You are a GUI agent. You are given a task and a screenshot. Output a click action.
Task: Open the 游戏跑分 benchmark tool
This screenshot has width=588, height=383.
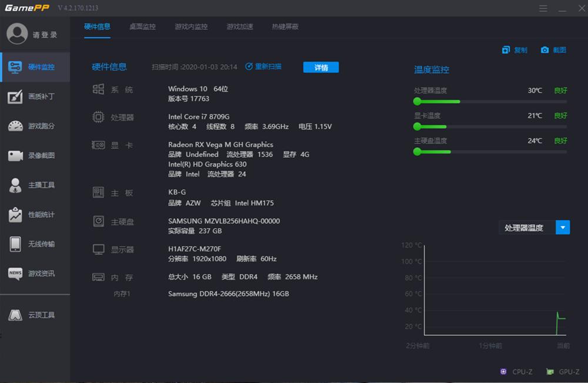[x=35, y=125]
